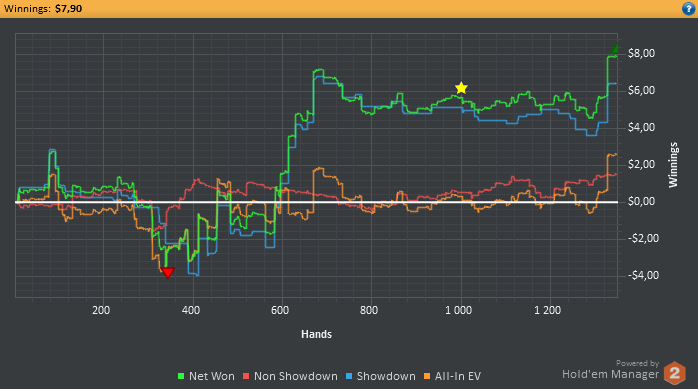Image resolution: width=698 pixels, height=389 pixels.
Task: Open the blue help question mark icon
Action: tap(688, 8)
